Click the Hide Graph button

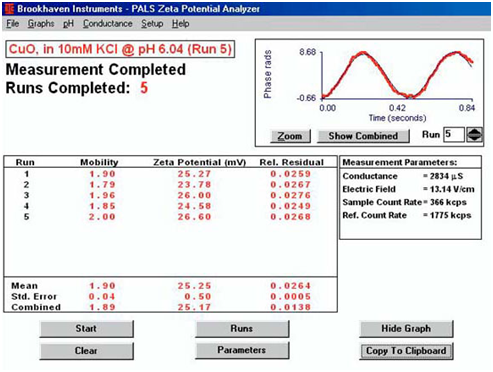tap(406, 329)
